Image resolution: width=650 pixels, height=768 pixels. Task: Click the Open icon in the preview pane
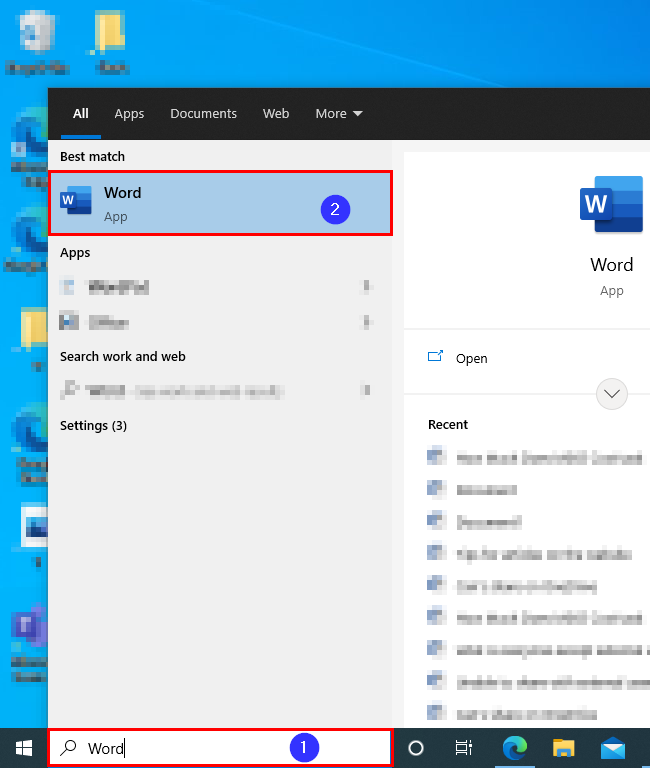pos(435,356)
